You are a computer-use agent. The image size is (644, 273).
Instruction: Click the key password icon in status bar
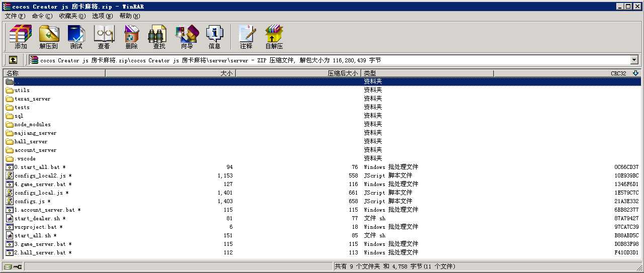click(18, 266)
